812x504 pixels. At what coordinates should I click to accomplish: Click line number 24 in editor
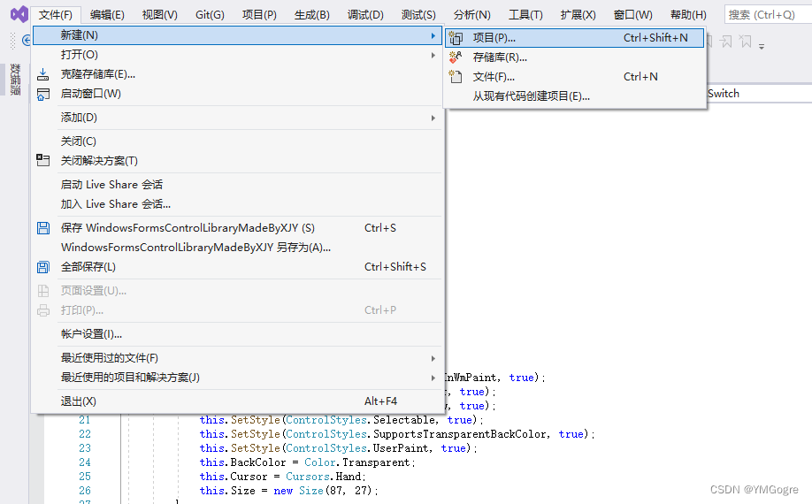click(85, 462)
